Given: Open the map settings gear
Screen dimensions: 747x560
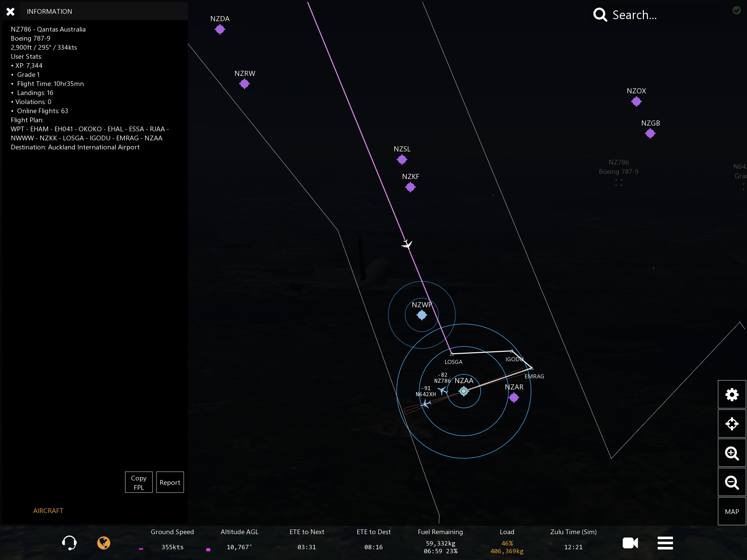Looking at the screenshot, I should point(732,394).
